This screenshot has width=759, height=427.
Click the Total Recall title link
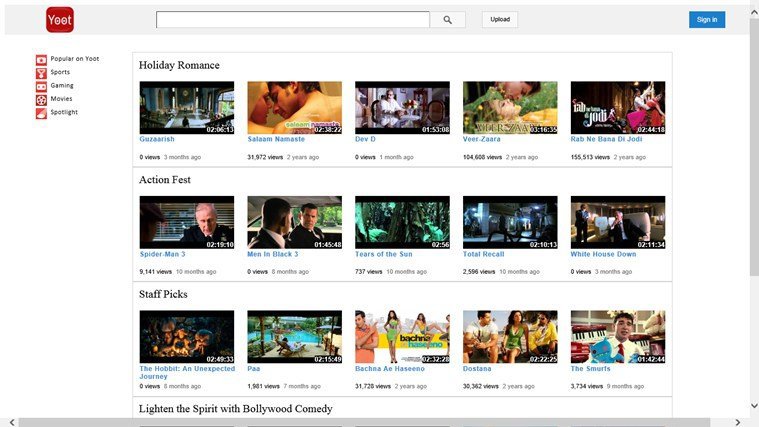pyautogui.click(x=483, y=254)
